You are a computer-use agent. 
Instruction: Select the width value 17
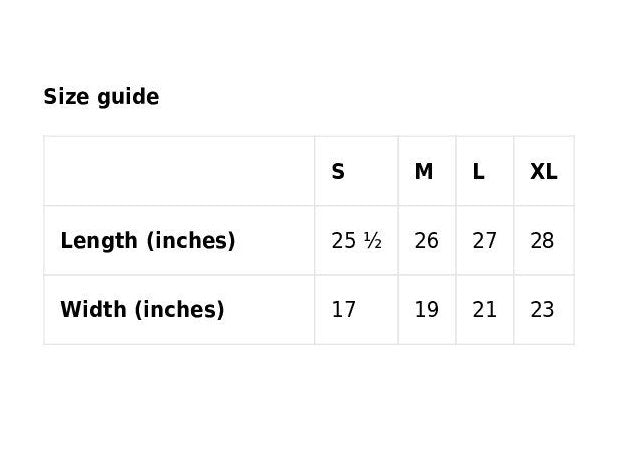[343, 310]
